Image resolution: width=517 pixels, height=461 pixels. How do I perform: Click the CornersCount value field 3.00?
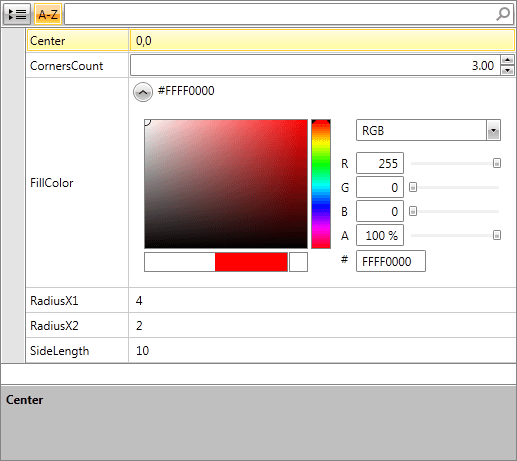coord(315,66)
